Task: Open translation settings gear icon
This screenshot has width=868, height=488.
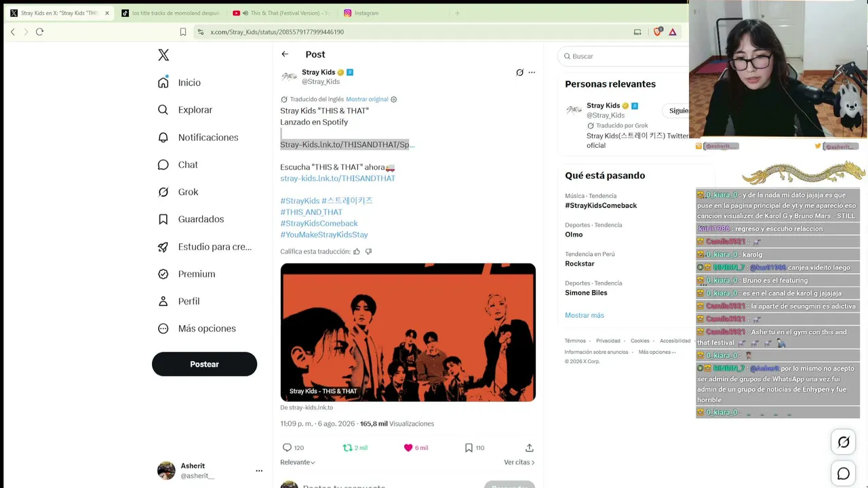Action: pyautogui.click(x=394, y=99)
